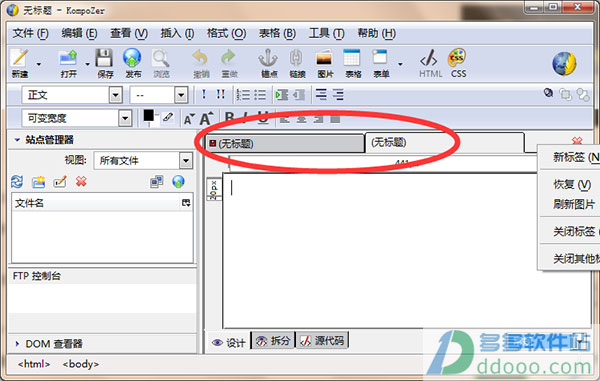Click the black text color swatch

coord(148,116)
